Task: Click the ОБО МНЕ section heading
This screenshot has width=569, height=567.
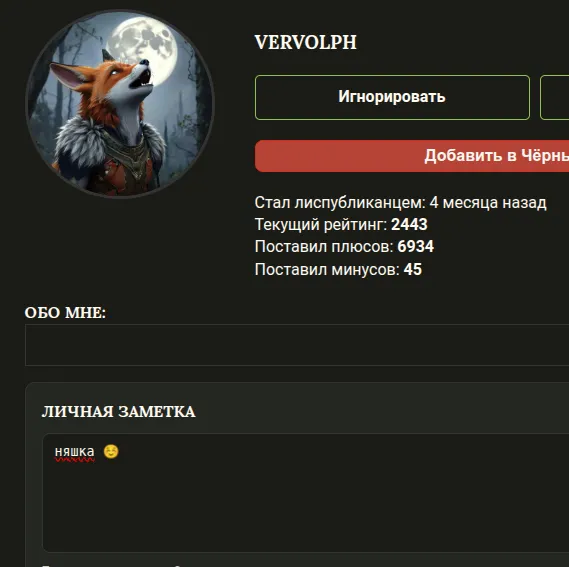Action: tap(65, 313)
